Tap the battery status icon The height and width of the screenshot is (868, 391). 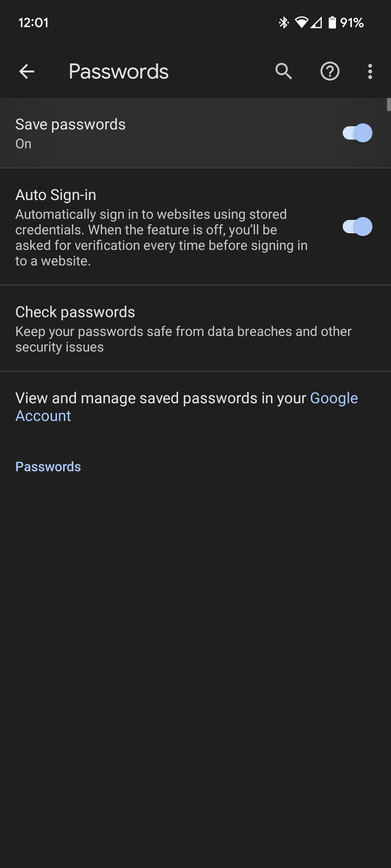(x=332, y=23)
